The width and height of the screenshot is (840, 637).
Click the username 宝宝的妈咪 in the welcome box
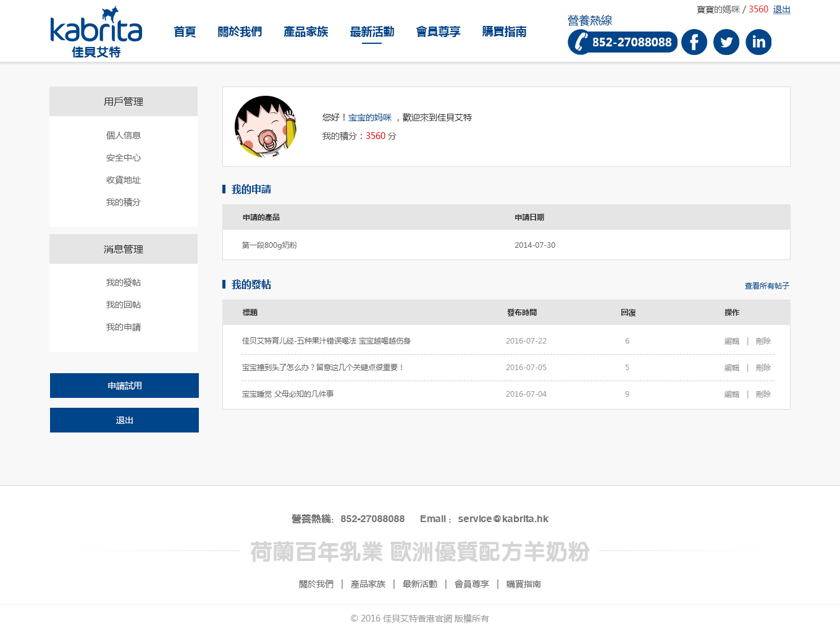click(x=370, y=117)
